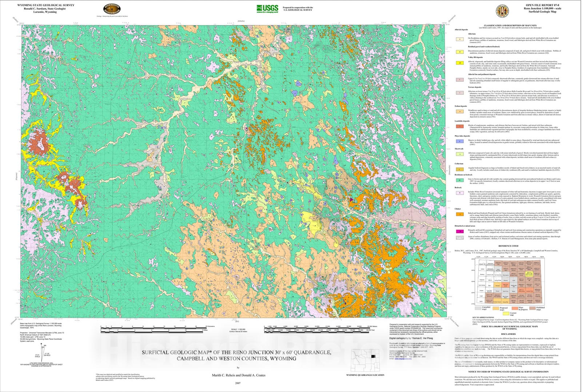Click the State of Wyoming seal emblem
Screen dimensions: 582x392
[503, 11]
